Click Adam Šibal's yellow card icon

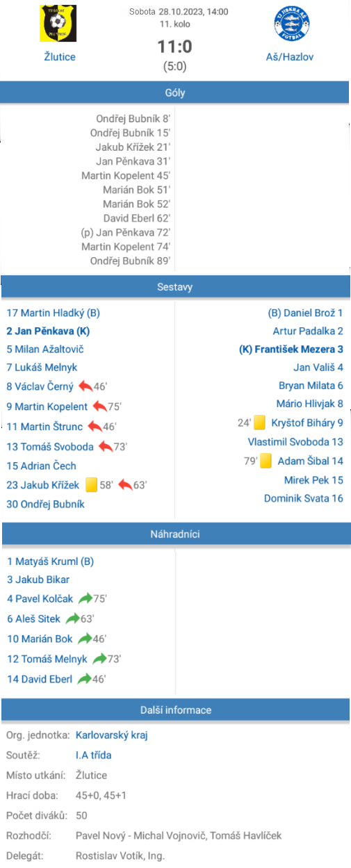coord(266,461)
